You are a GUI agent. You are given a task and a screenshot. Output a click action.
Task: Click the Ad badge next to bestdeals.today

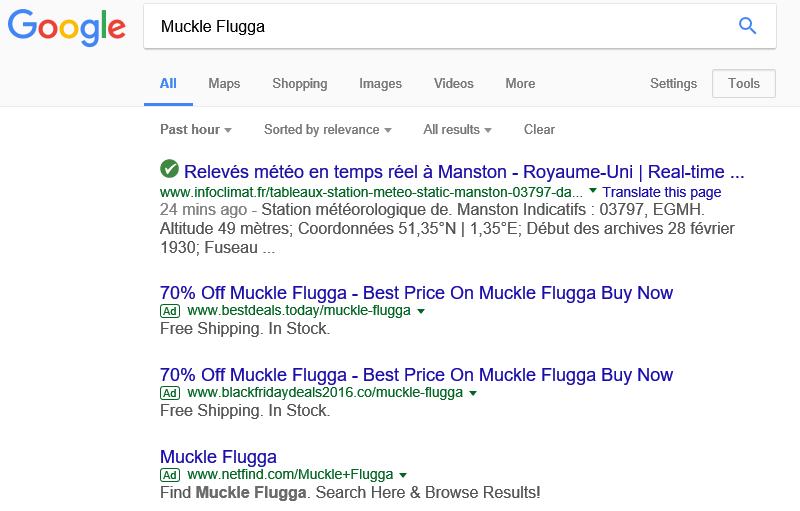[170, 311]
